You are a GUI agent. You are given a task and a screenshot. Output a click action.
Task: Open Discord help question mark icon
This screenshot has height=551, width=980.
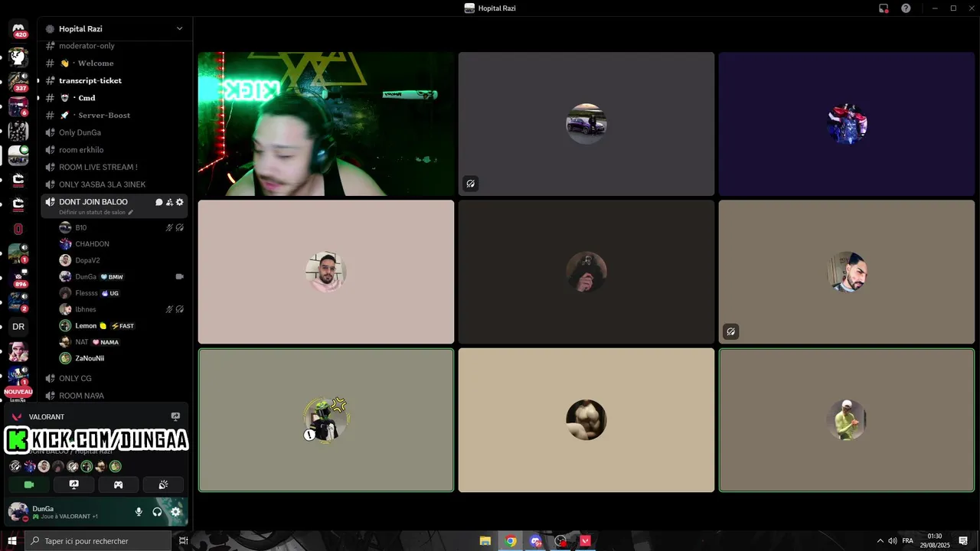pos(906,8)
